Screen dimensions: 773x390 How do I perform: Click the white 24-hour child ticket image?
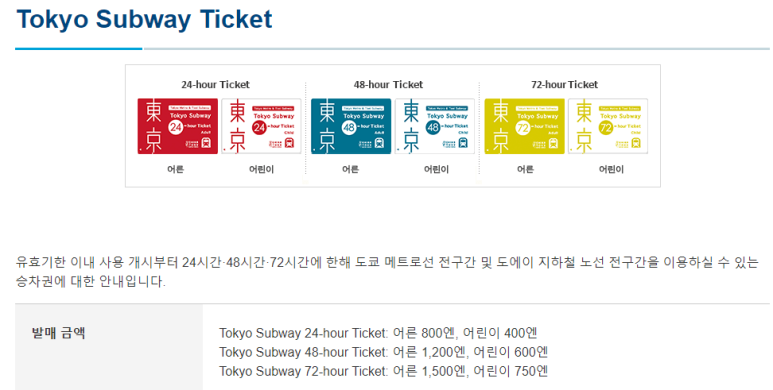coord(261,126)
